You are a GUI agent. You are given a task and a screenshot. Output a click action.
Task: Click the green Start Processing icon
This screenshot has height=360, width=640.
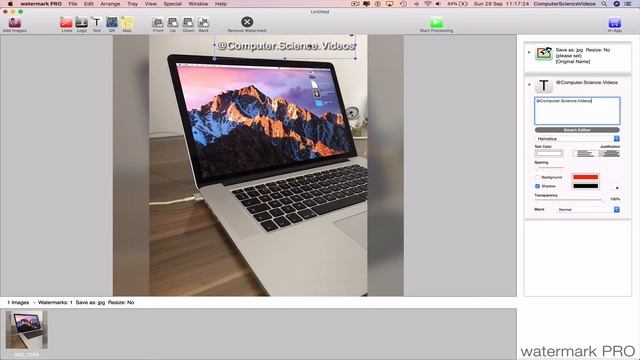[436, 22]
